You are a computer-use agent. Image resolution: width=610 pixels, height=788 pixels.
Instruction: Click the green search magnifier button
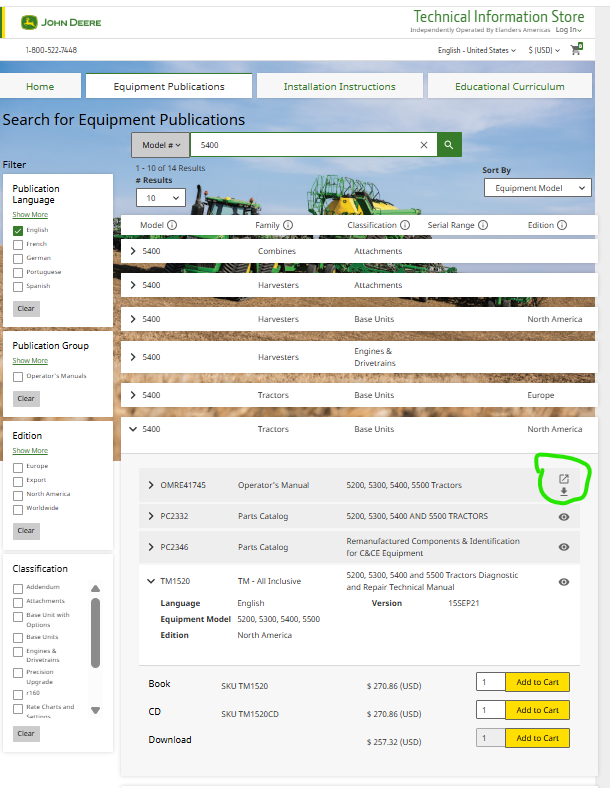pos(450,145)
